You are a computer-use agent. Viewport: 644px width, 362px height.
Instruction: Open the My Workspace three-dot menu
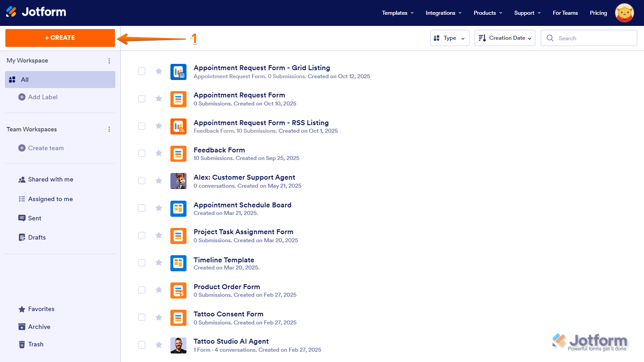(109, 61)
